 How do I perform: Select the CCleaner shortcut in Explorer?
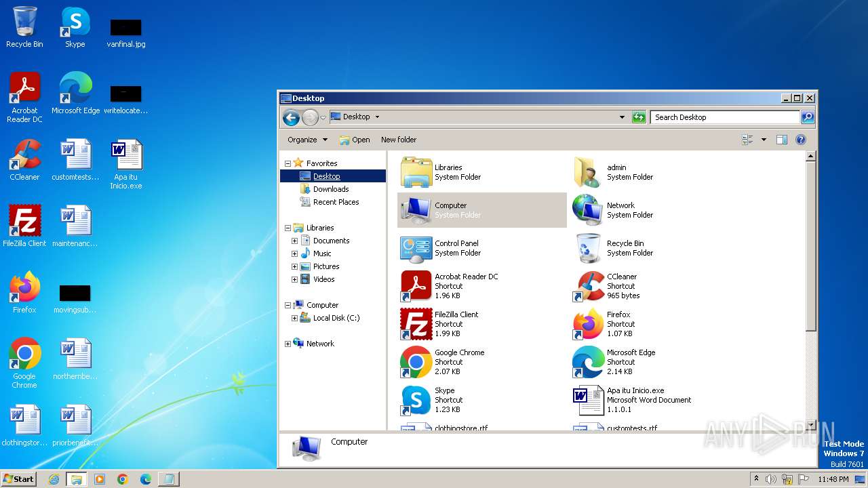(x=588, y=286)
